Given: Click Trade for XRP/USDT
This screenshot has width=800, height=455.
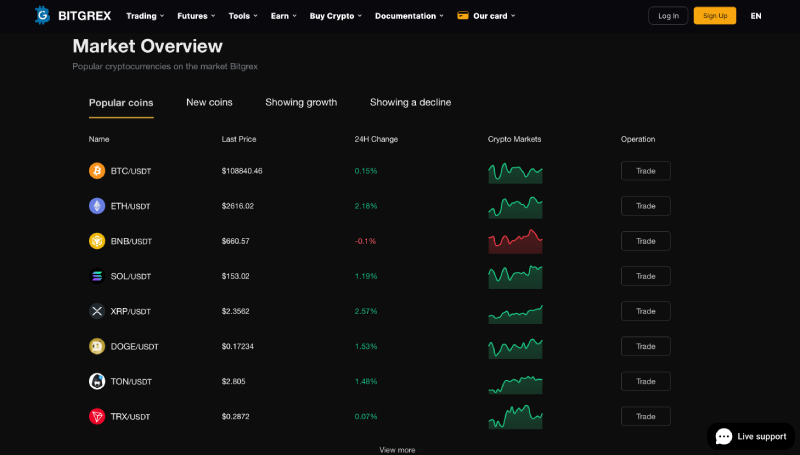Looking at the screenshot, I should click(645, 311).
